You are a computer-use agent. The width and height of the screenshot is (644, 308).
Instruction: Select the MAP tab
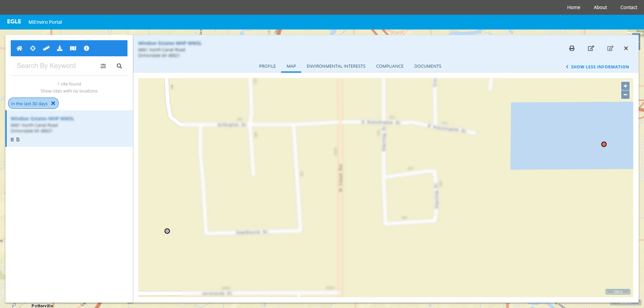point(291,66)
